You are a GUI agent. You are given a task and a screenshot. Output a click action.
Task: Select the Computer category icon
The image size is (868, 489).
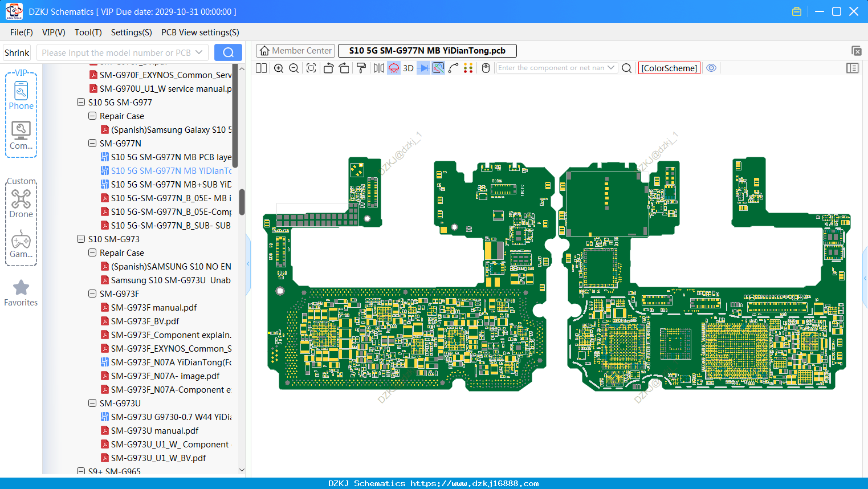(x=21, y=136)
